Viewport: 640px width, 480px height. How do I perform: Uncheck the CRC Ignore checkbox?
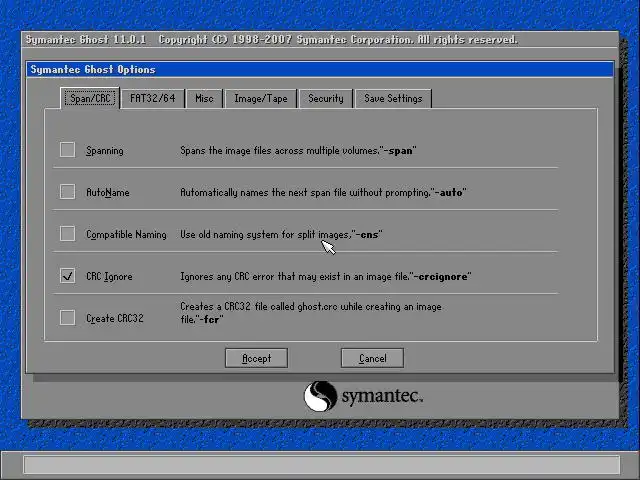(x=67, y=276)
